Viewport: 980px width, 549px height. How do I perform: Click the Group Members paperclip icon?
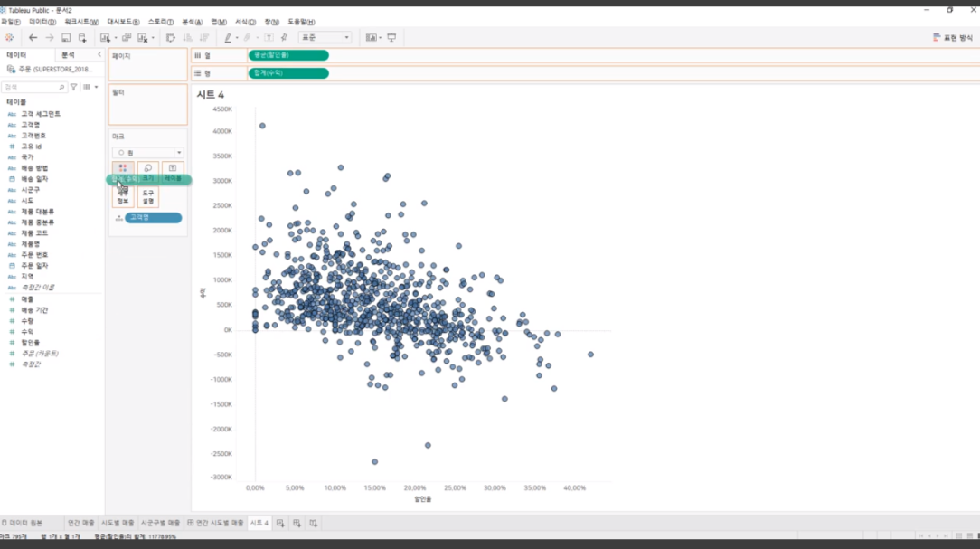pos(248,37)
